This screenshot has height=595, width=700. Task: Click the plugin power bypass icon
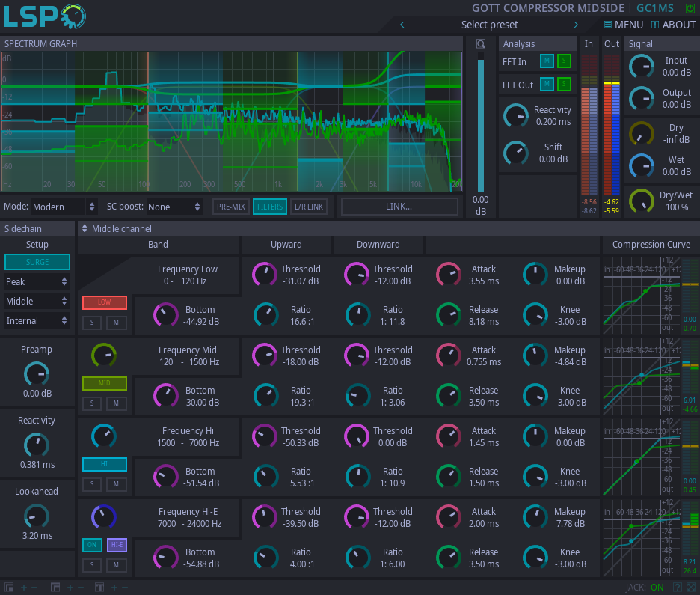(690, 8)
